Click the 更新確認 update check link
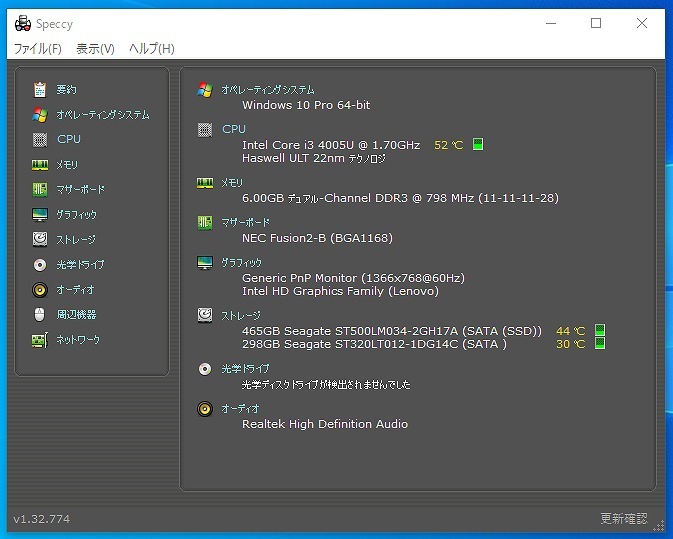673x539 pixels. tap(624, 518)
